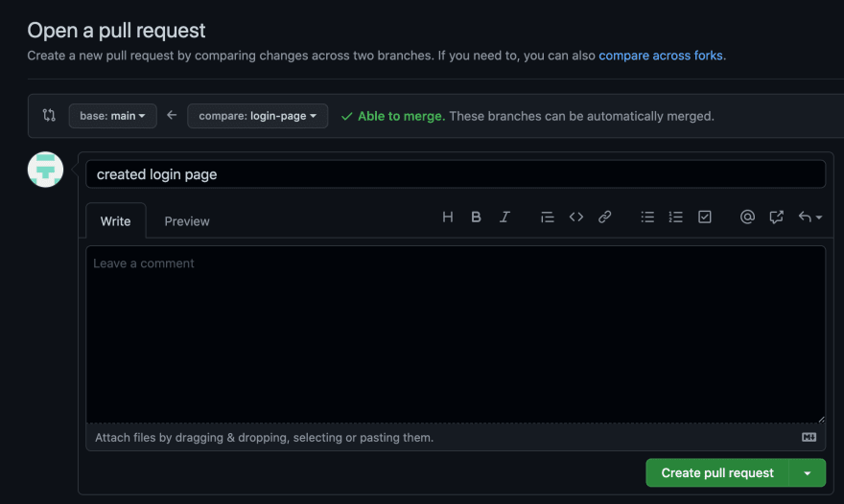Open Markdown supported icon

(x=809, y=437)
